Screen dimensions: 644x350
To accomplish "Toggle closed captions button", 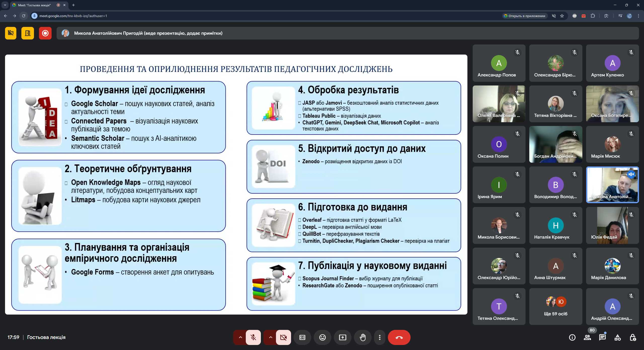I will click(x=302, y=337).
